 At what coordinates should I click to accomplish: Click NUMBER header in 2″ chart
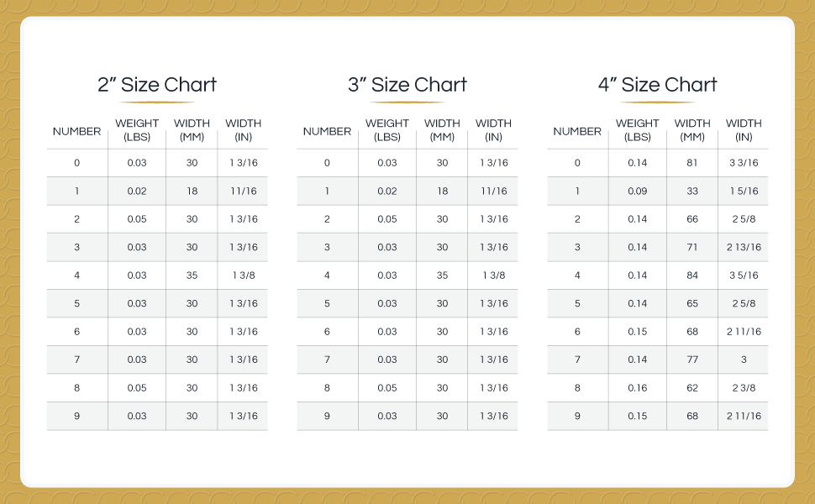(x=77, y=131)
